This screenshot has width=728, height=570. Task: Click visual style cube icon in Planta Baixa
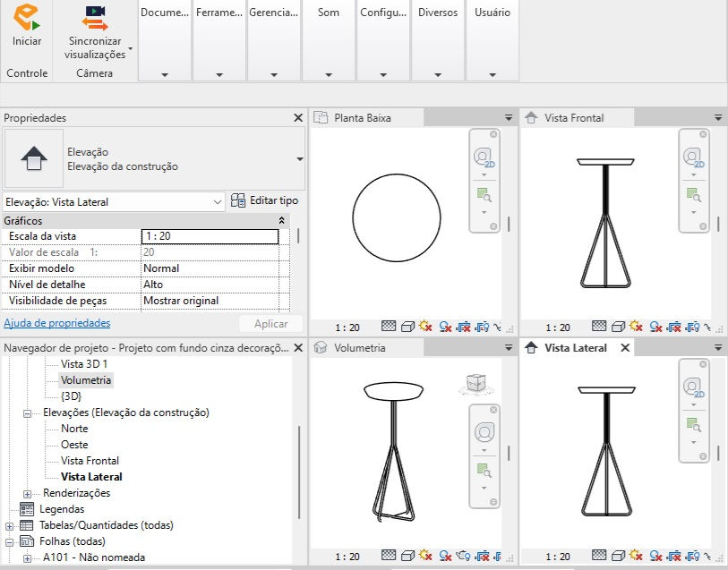(407, 327)
